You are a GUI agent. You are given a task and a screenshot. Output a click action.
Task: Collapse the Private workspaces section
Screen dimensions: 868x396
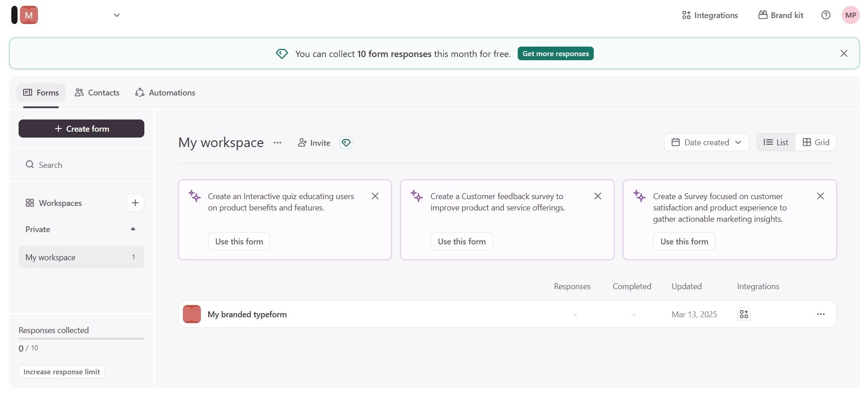pyautogui.click(x=133, y=229)
